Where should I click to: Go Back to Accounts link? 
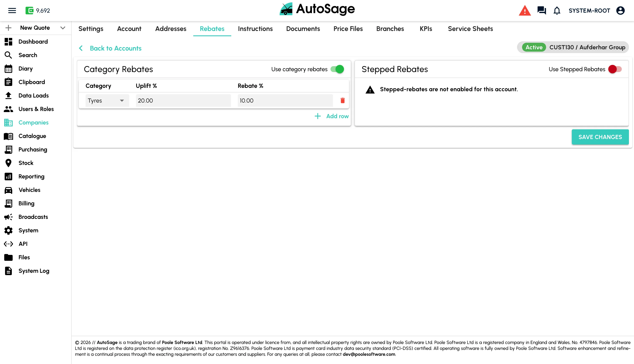(116, 48)
